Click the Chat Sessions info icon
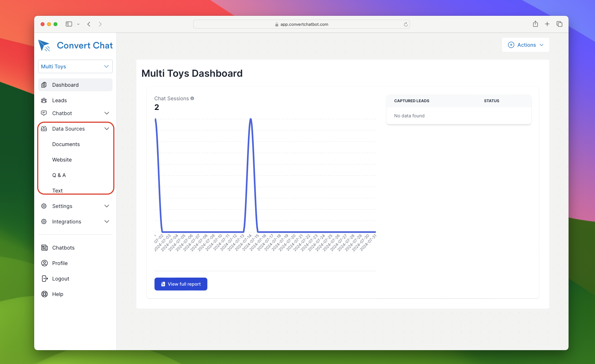 point(192,98)
